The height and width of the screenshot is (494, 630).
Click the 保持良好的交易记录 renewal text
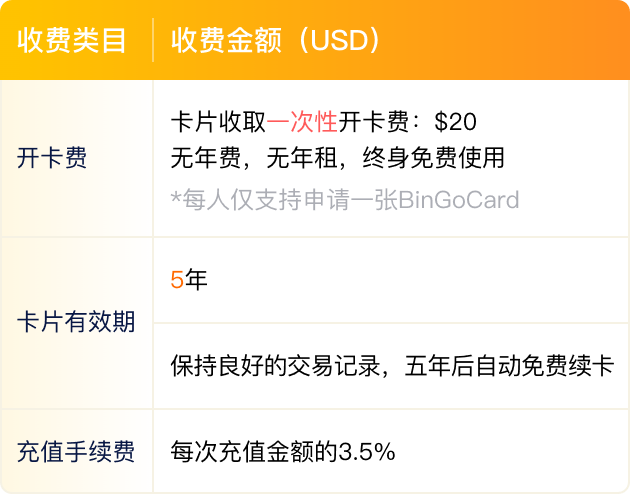coord(275,365)
